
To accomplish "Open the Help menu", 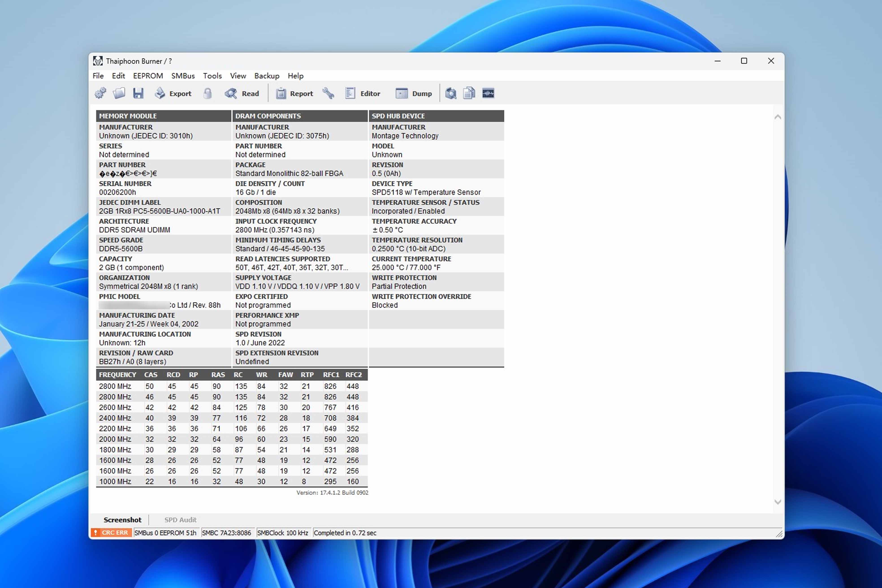I will (296, 76).
